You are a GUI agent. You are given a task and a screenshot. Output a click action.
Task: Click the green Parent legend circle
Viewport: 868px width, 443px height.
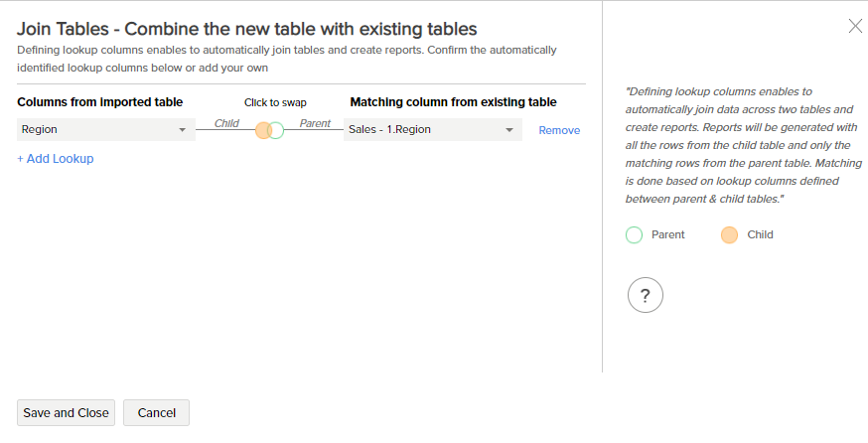click(x=634, y=235)
